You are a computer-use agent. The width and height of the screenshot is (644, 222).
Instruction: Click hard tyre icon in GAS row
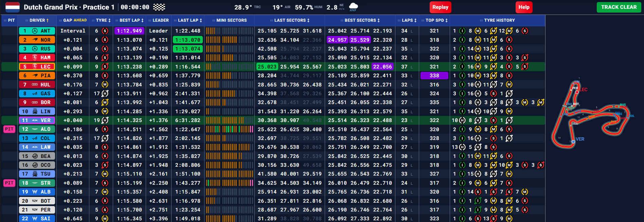[105, 94]
